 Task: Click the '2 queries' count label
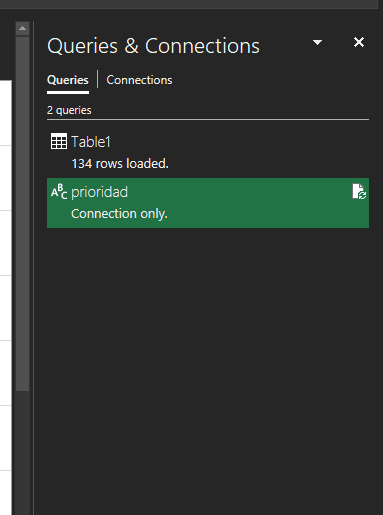tap(69, 110)
